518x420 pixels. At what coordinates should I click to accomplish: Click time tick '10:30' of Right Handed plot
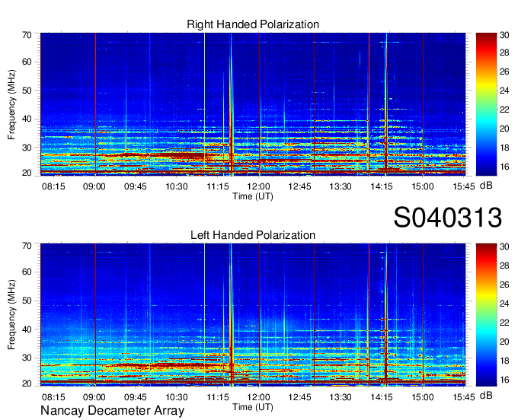(x=177, y=186)
